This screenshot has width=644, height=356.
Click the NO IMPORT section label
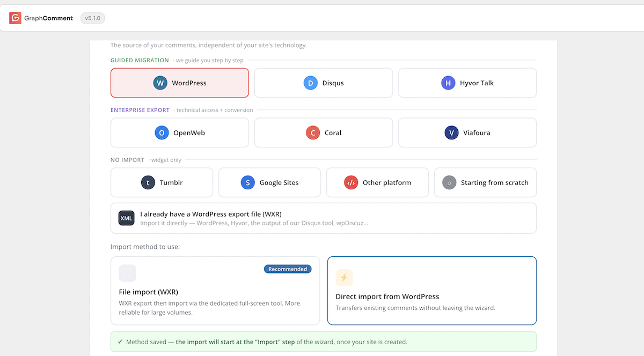(127, 160)
